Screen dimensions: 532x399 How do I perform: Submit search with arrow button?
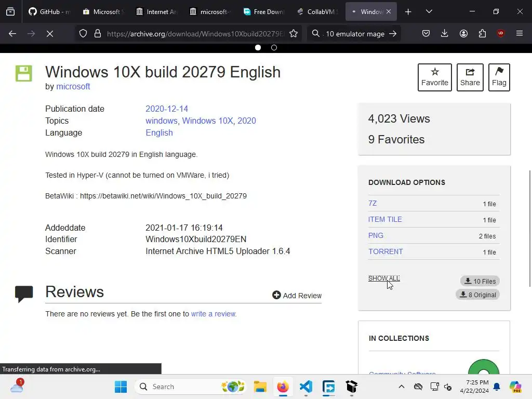[393, 34]
